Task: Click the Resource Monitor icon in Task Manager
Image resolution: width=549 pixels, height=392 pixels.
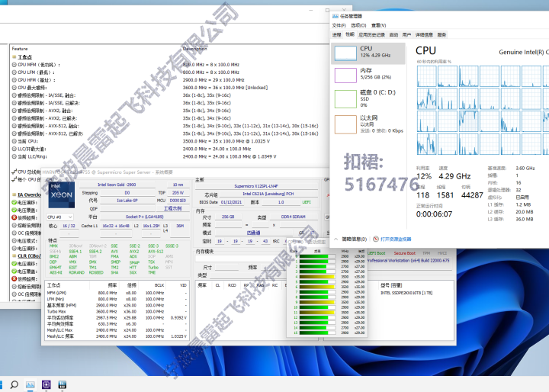Action: [376, 239]
